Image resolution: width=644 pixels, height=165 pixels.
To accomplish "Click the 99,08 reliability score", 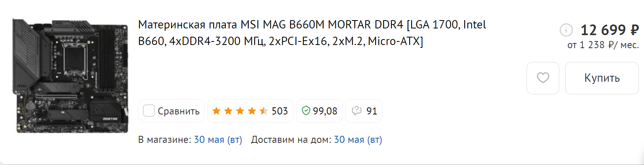I will (x=325, y=111).
